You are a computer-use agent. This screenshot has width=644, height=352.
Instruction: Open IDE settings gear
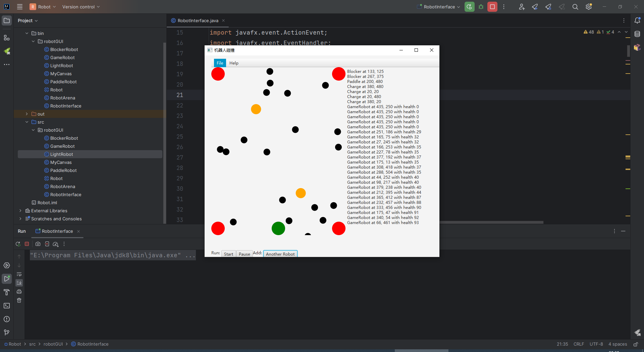(x=589, y=7)
